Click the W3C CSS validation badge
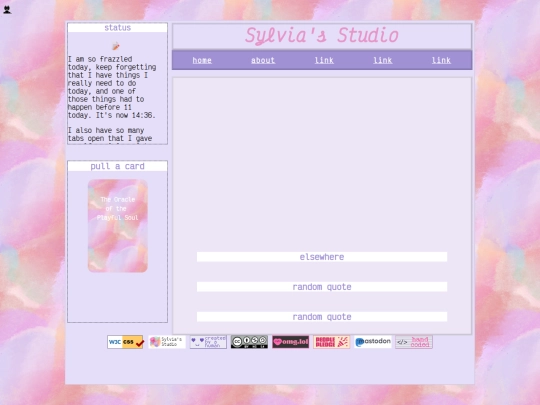Viewport: 540px width, 405px height. [125, 342]
